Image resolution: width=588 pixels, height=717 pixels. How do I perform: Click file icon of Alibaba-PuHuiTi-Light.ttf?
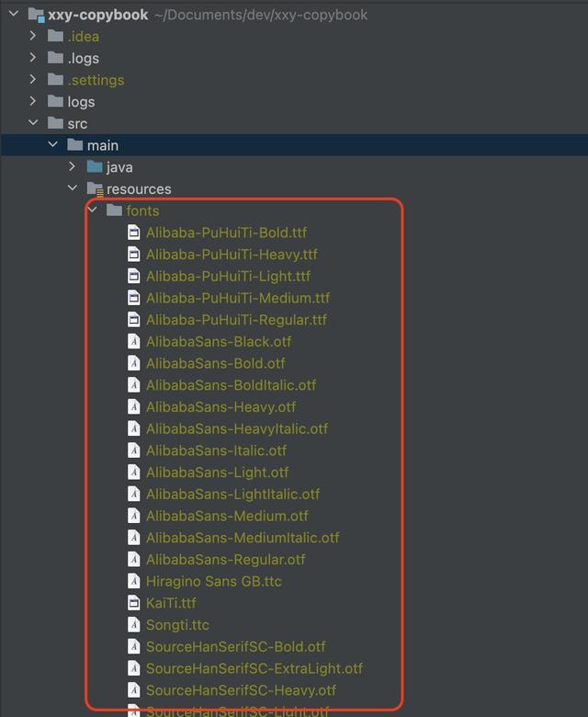134,276
